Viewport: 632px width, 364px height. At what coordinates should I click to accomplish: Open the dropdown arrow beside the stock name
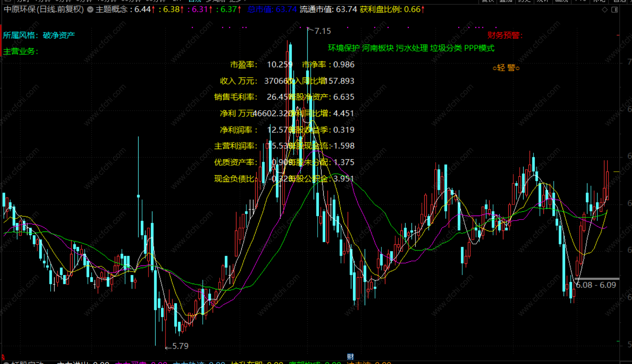click(x=90, y=10)
